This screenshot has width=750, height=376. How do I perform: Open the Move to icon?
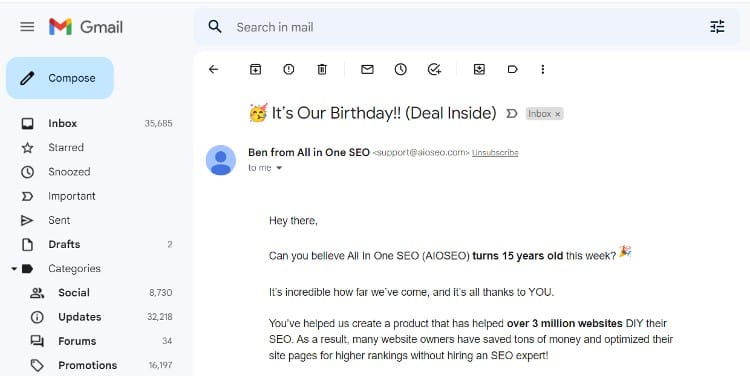[479, 69]
